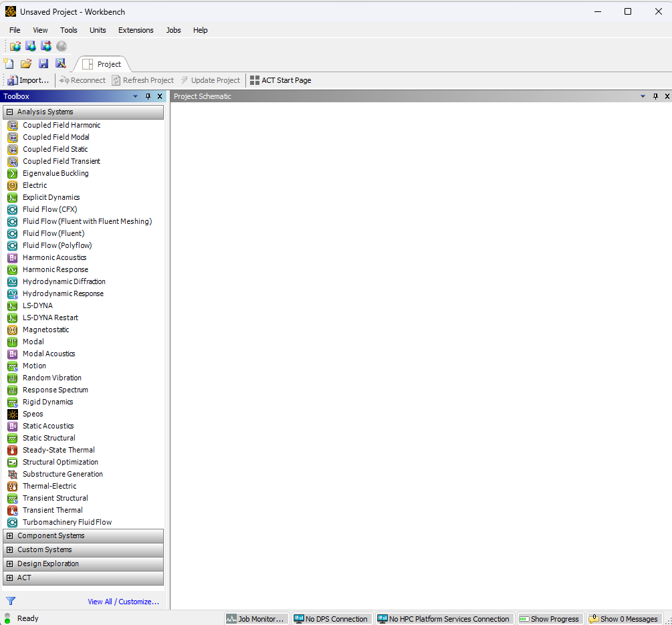Click the toolbox filter funnel icon
672x625 pixels.
pos(11,601)
